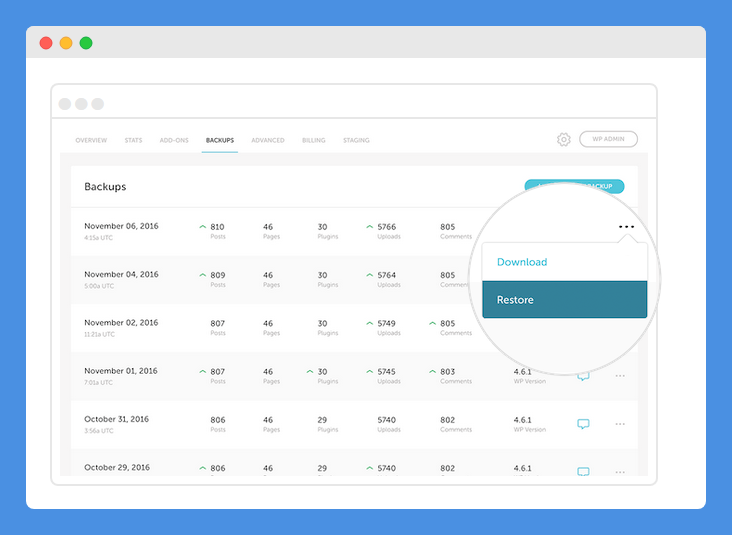Screen dimensions: 732x535
Task: Open the Add-ons tab
Action: click(x=174, y=140)
